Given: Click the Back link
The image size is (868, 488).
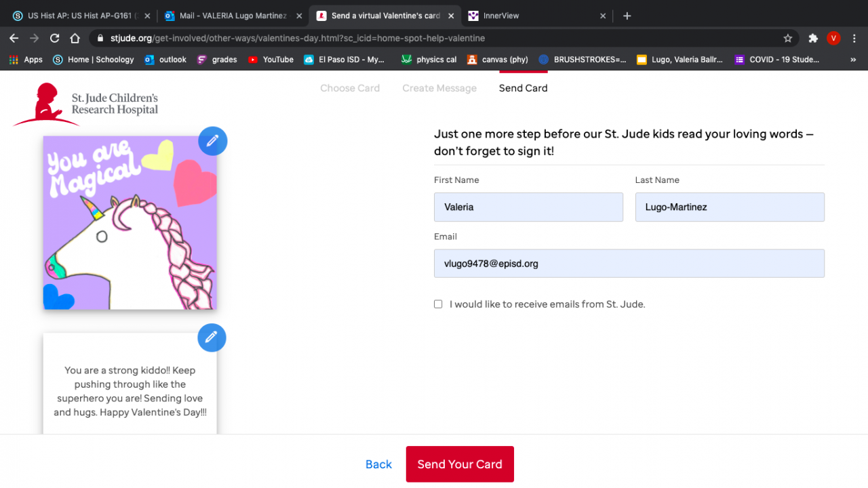Looking at the screenshot, I should pos(378,464).
